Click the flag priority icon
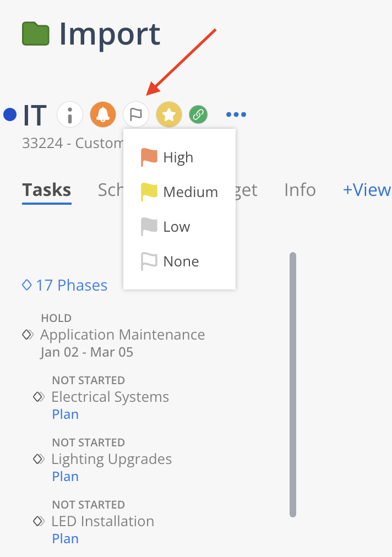This screenshot has height=557, width=392. pyautogui.click(x=135, y=114)
